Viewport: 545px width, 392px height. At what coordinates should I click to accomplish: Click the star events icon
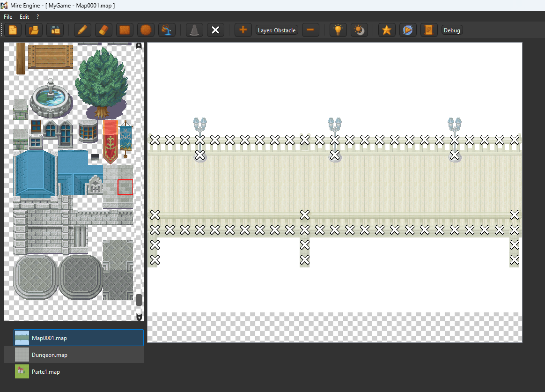pos(386,30)
